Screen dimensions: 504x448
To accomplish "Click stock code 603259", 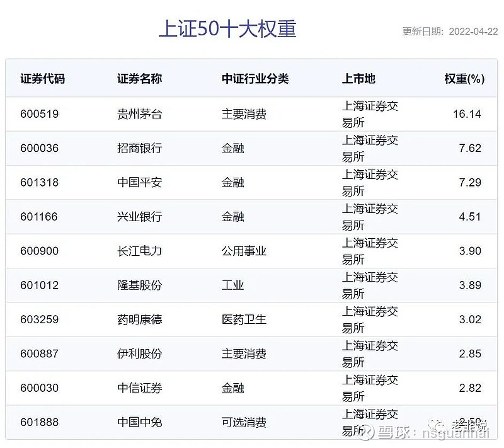I will [x=40, y=319].
